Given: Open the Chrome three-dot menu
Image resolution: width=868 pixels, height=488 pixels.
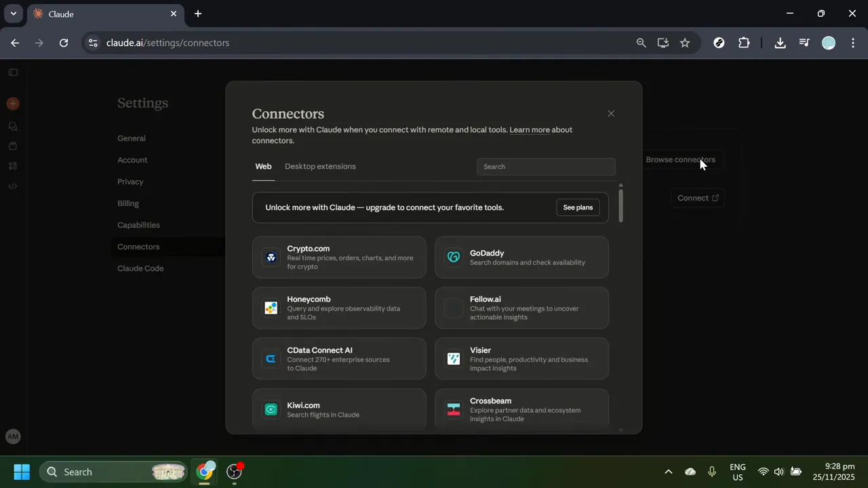Looking at the screenshot, I should click(853, 43).
